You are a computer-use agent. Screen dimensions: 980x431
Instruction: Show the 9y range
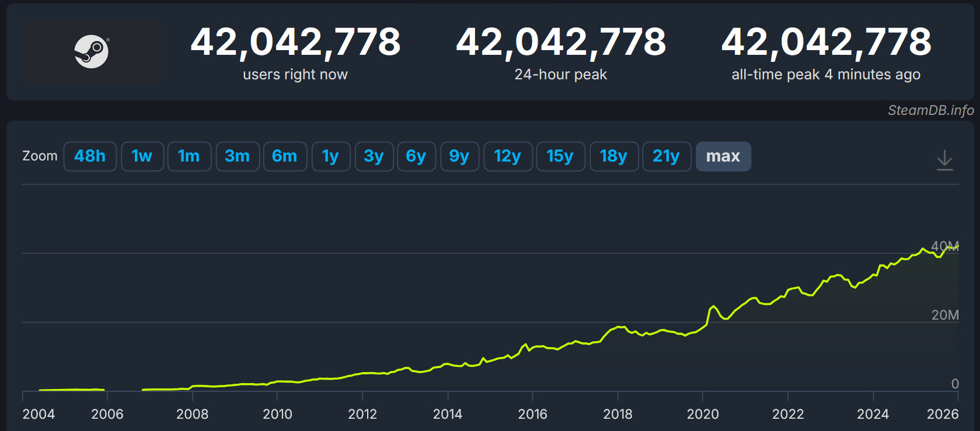pos(459,156)
